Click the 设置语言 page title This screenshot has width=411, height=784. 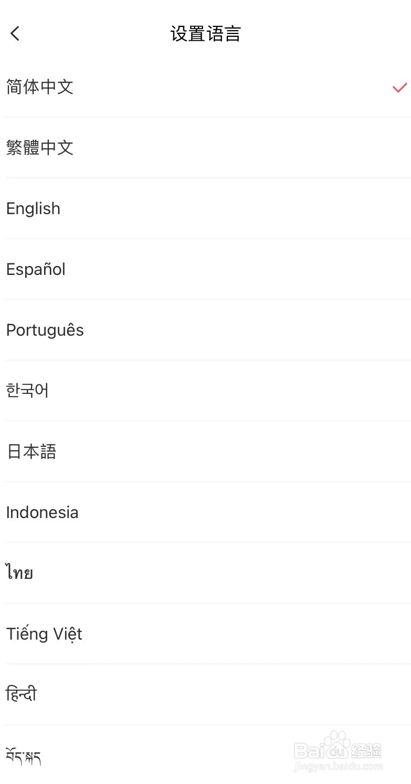coord(206,34)
